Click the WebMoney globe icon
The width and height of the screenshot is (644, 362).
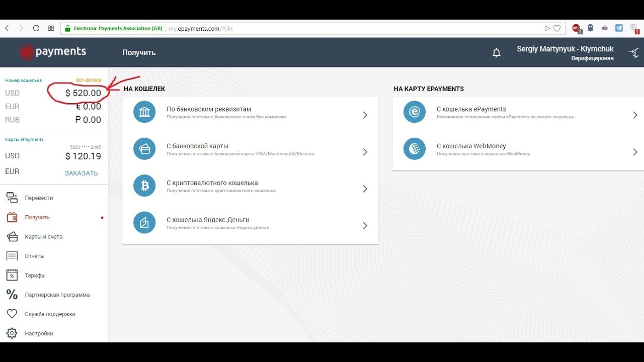coord(415,149)
